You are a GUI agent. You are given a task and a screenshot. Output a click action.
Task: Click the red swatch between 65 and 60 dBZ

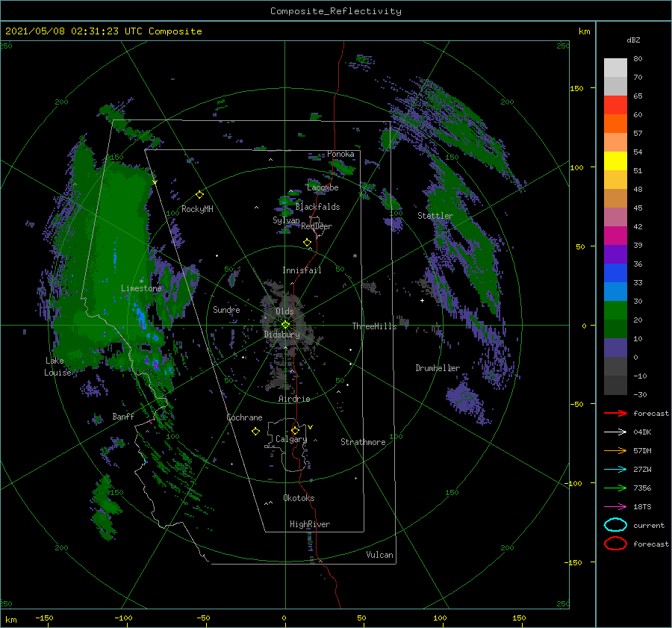point(615,105)
